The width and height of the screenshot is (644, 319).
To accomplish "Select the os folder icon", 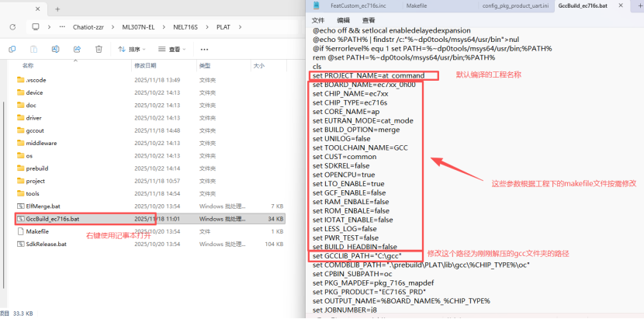I will [x=21, y=155].
